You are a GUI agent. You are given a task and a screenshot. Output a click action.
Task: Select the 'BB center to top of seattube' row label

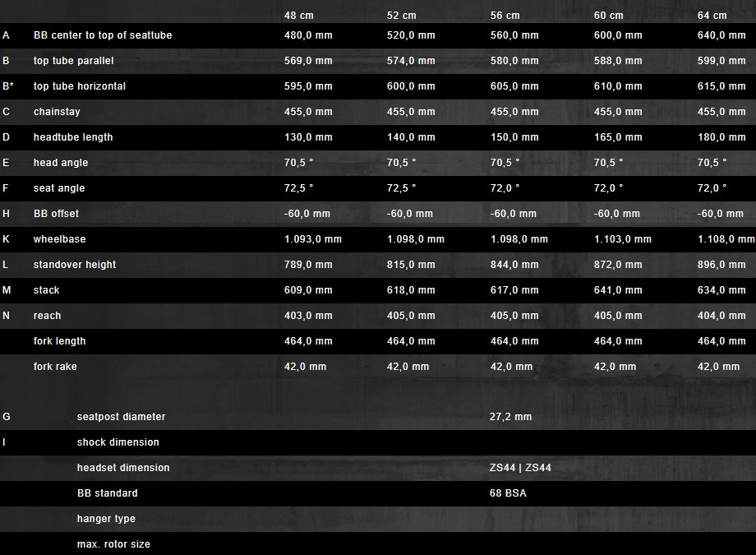point(103,35)
